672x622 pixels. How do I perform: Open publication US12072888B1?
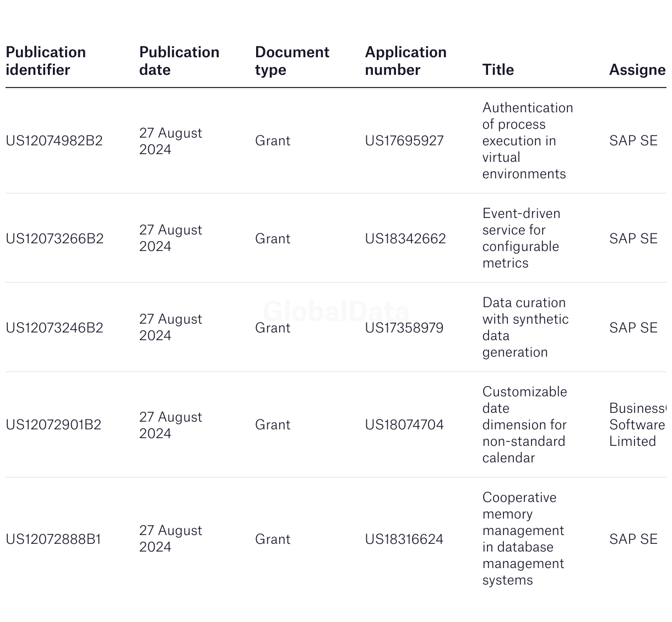[x=53, y=539]
